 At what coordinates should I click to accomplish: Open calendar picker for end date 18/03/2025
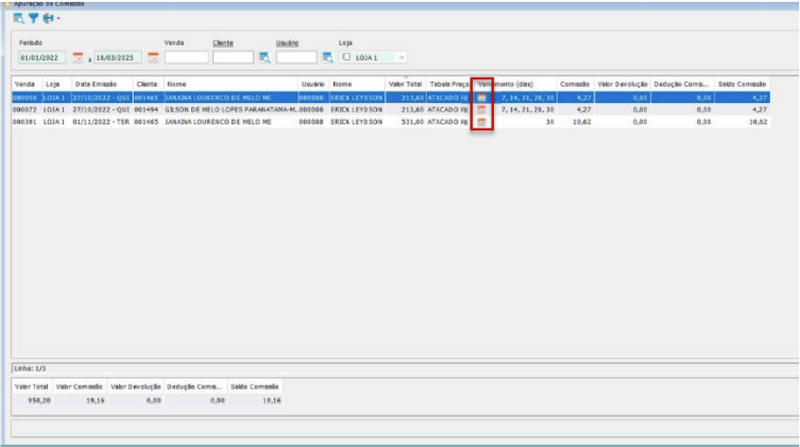[x=153, y=58]
